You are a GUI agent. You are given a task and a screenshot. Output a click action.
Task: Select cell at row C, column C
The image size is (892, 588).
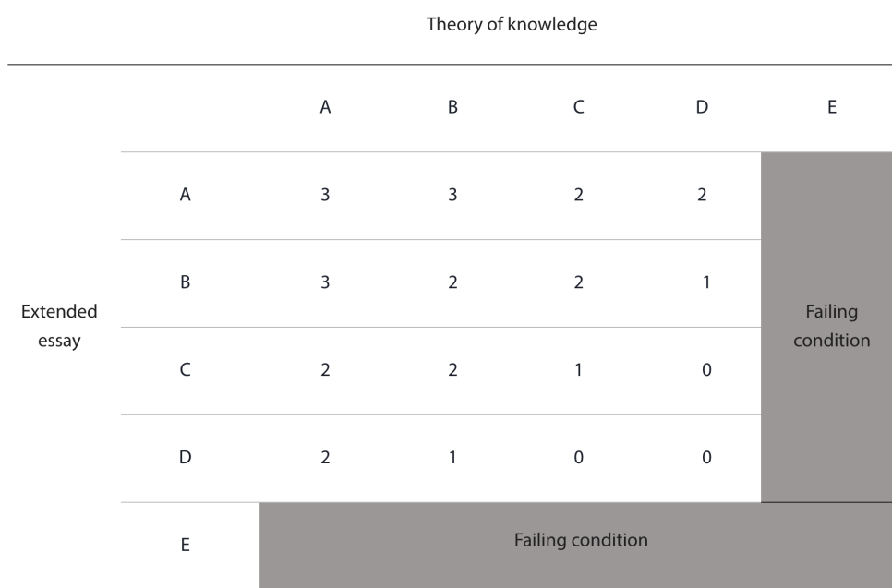[578, 370]
